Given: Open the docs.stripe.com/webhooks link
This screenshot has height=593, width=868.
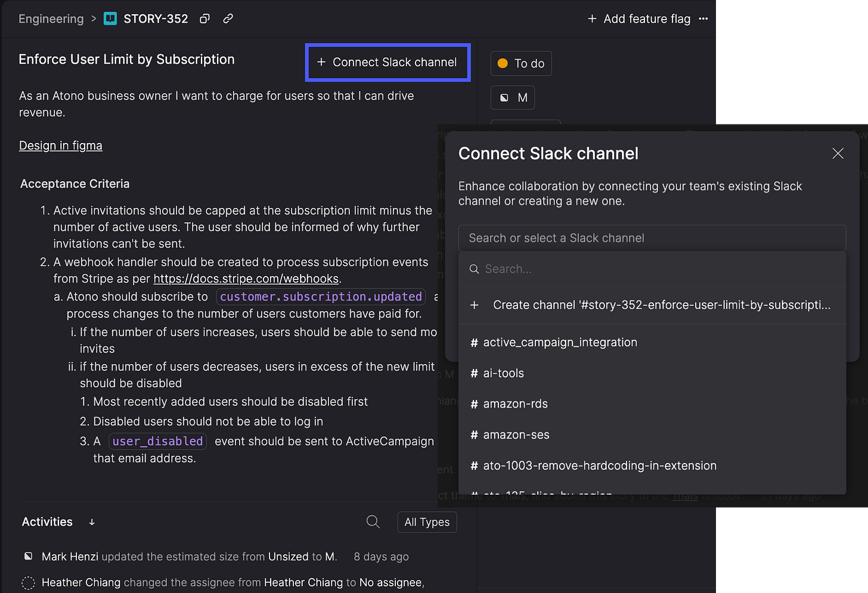Looking at the screenshot, I should point(246,278).
